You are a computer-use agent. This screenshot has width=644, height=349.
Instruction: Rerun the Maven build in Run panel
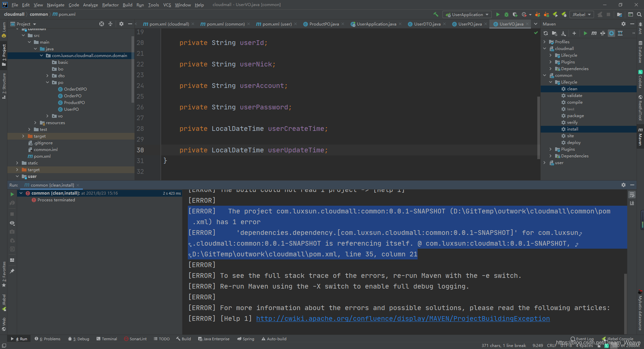[x=12, y=194]
